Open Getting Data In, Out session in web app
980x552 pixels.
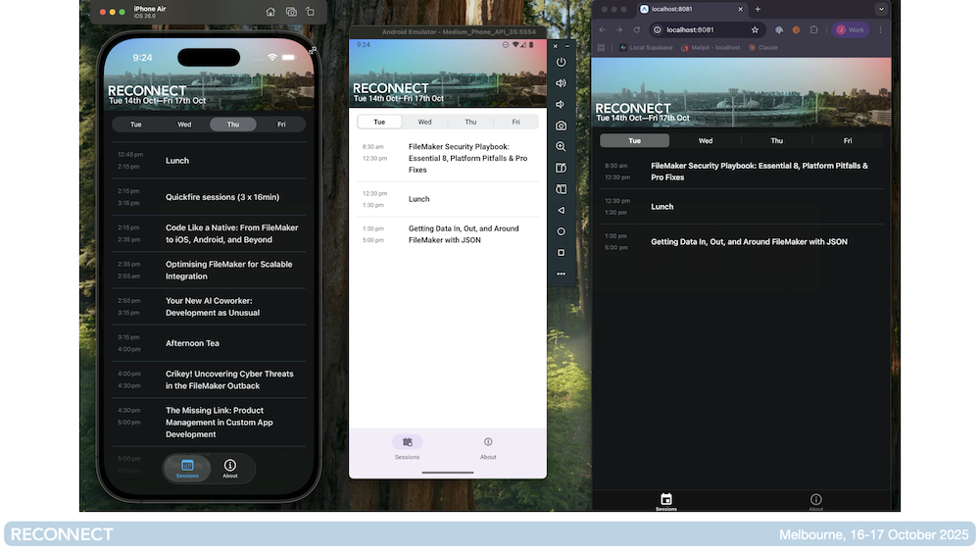click(x=741, y=242)
